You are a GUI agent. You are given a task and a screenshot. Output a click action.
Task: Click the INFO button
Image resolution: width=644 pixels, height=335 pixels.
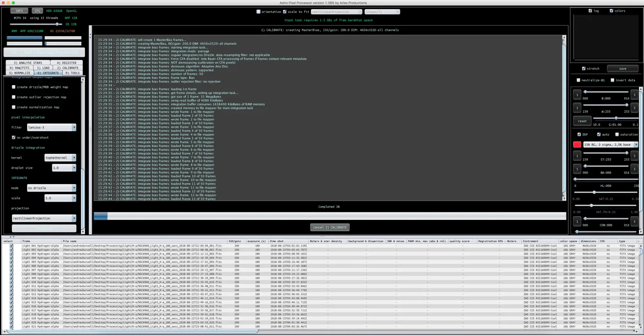19,11
